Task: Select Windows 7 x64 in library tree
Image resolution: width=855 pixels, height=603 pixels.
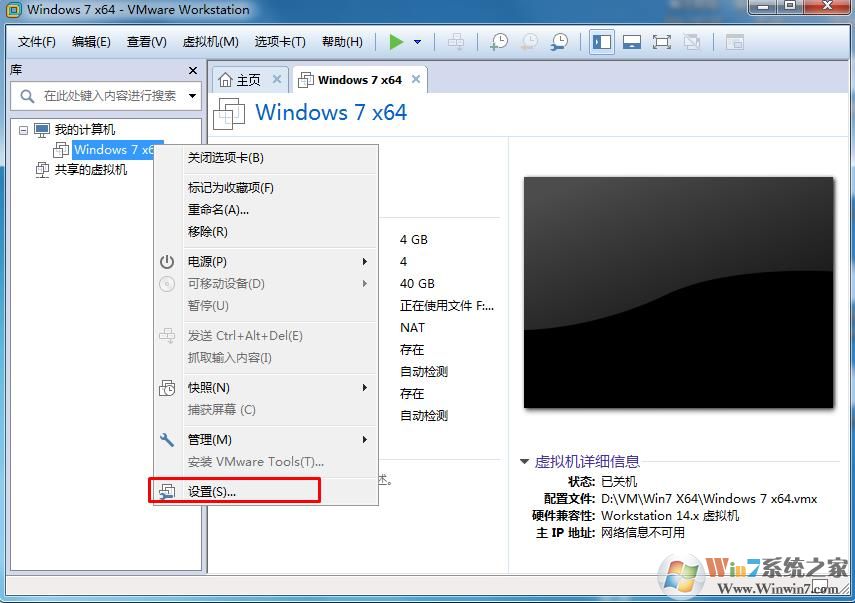Action: (113, 150)
